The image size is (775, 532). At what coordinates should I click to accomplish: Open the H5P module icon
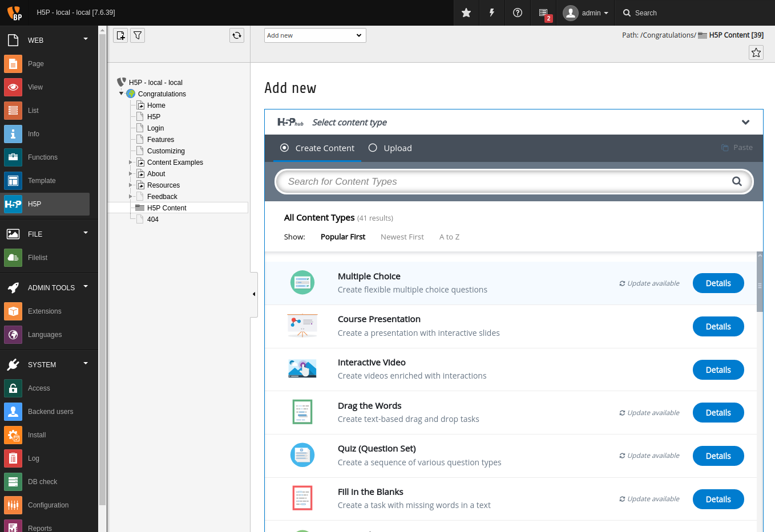point(13,204)
